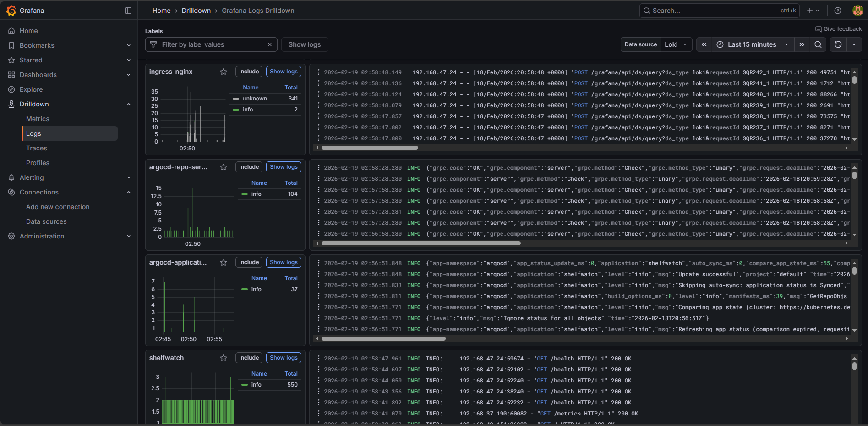The height and width of the screenshot is (426, 868).
Task: Shift time range forward
Action: (x=802, y=44)
